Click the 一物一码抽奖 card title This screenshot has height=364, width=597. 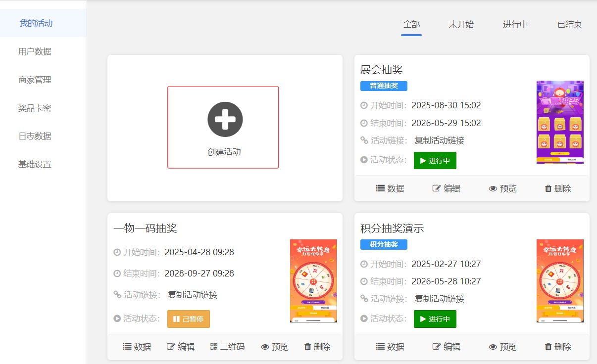(x=145, y=228)
